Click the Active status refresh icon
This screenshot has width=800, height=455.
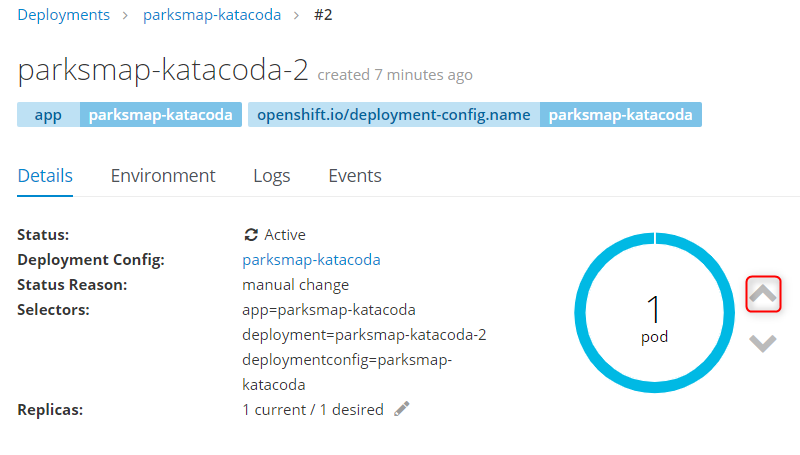(251, 235)
